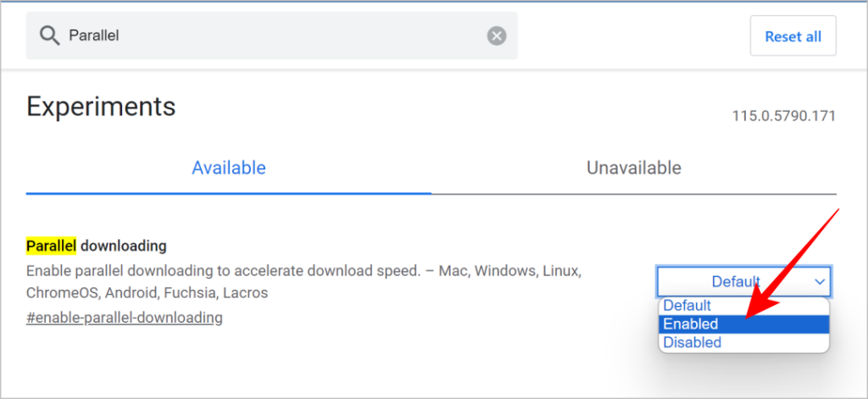The image size is (868, 399).
Task: Switch to the Available tab
Action: point(229,167)
